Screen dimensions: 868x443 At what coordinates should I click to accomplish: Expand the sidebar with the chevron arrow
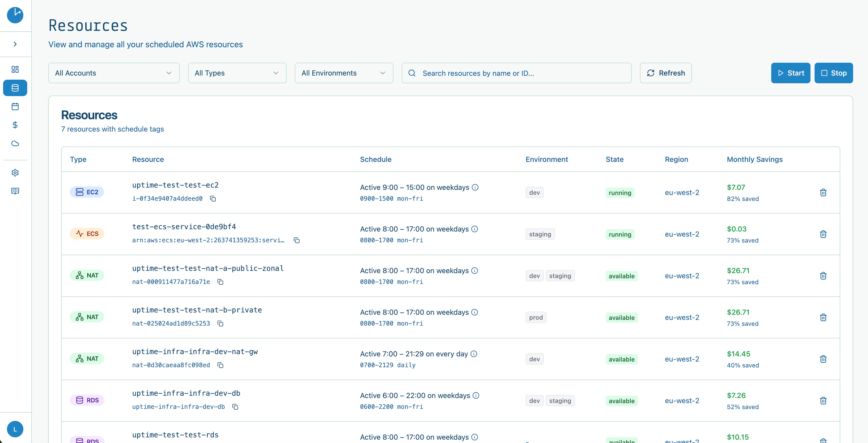[15, 44]
